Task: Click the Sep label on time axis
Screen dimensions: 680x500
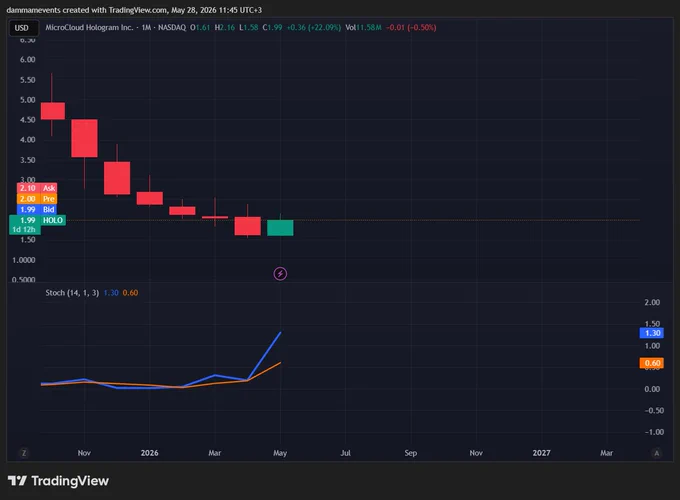Action: pyautogui.click(x=411, y=453)
